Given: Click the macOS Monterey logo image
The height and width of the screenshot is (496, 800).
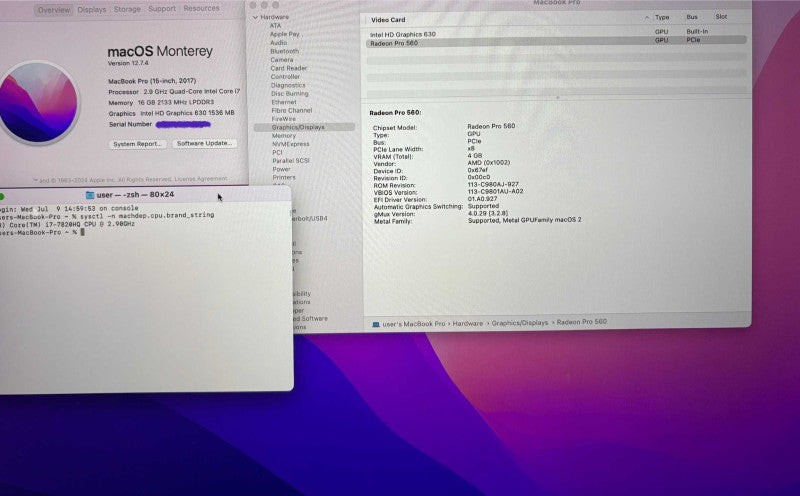Looking at the screenshot, I should point(38,102).
